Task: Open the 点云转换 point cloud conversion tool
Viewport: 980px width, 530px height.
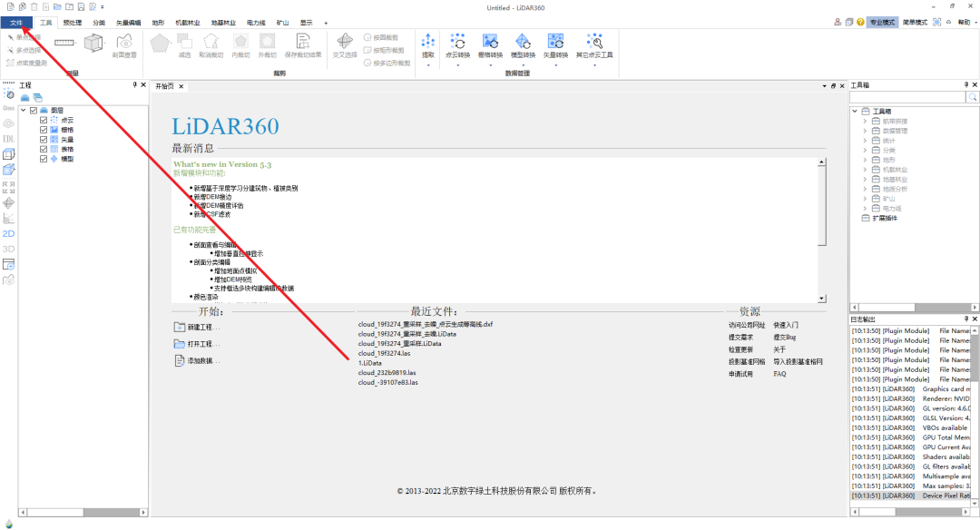Action: (457, 46)
